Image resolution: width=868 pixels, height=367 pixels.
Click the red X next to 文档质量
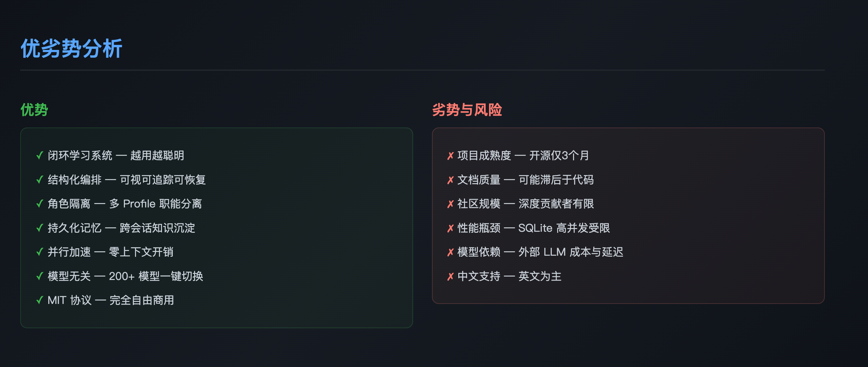pos(450,180)
